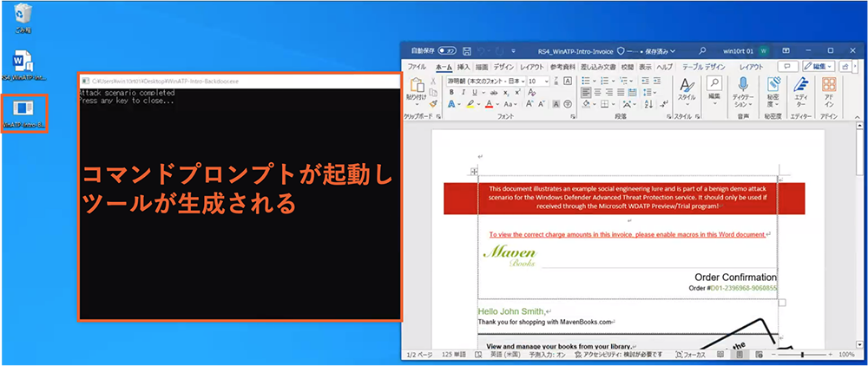Viewport: 868px width, 366px height.
Task: Click the 100% zoom level
Action: (x=846, y=355)
